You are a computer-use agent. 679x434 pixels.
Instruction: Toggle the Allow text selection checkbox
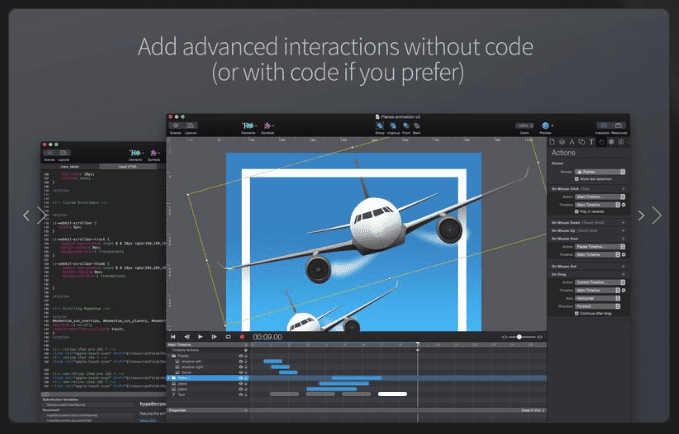(x=577, y=179)
